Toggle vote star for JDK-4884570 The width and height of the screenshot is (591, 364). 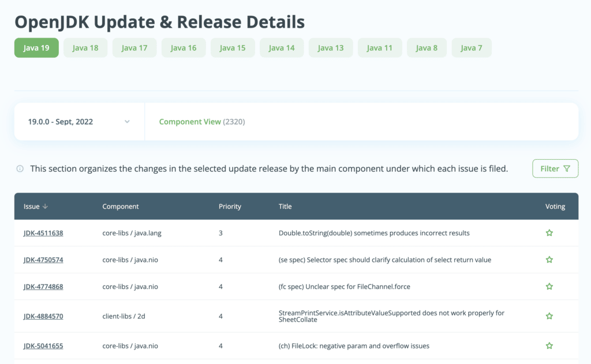click(x=549, y=316)
